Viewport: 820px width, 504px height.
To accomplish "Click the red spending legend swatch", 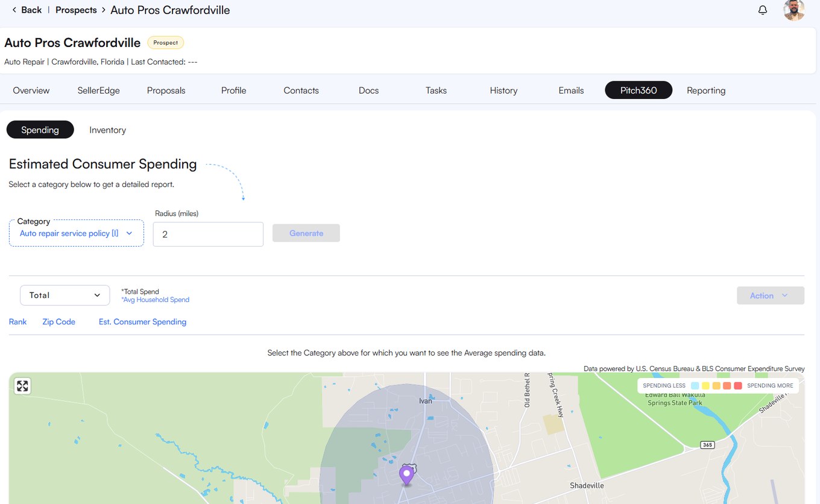I will point(738,385).
